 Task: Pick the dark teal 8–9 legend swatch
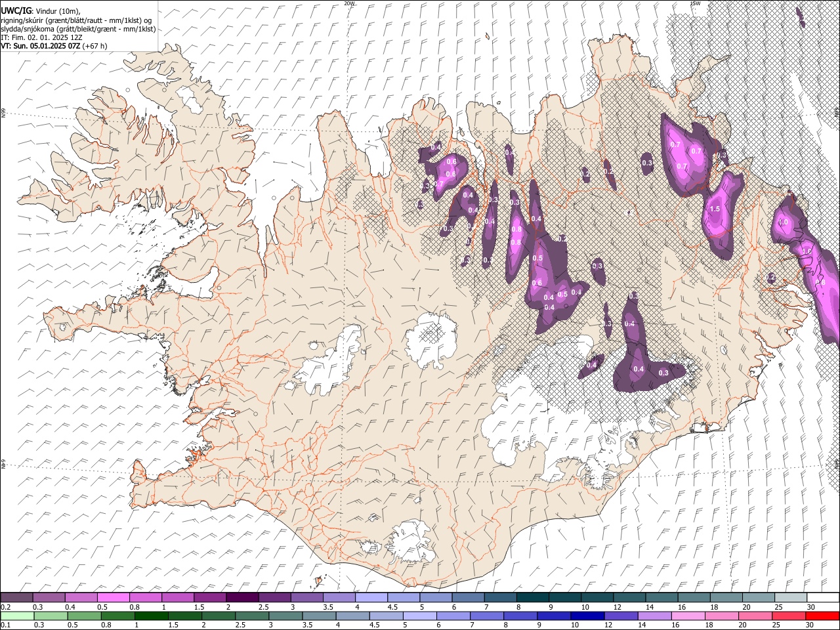click(532, 598)
